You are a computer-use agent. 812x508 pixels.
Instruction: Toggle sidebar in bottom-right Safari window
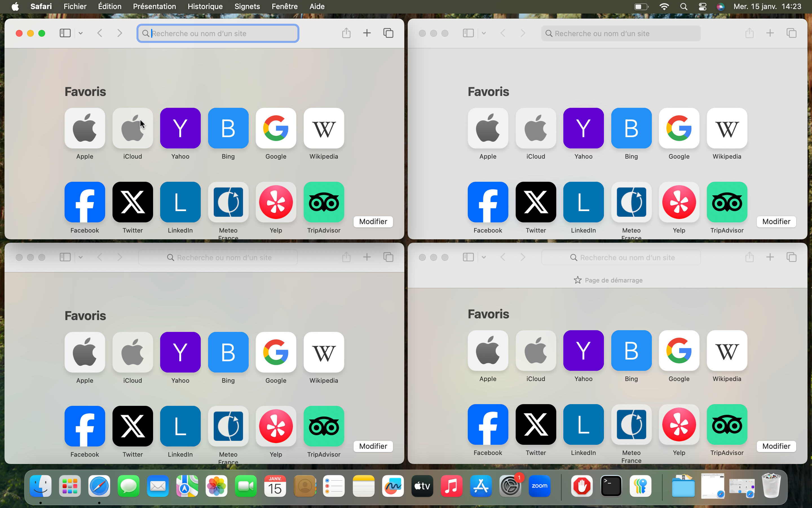tap(468, 257)
